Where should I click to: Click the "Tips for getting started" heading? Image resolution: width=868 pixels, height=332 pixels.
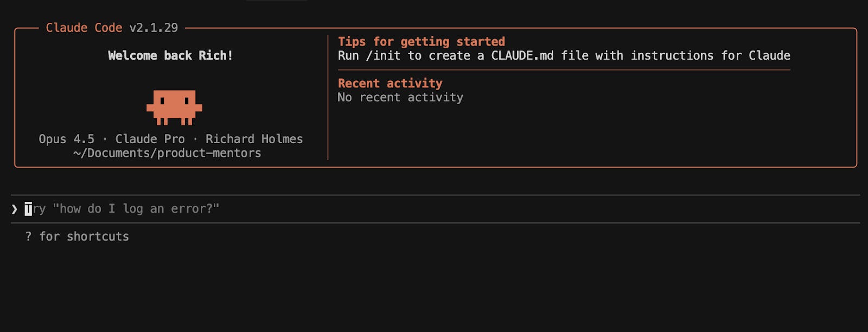(x=422, y=42)
